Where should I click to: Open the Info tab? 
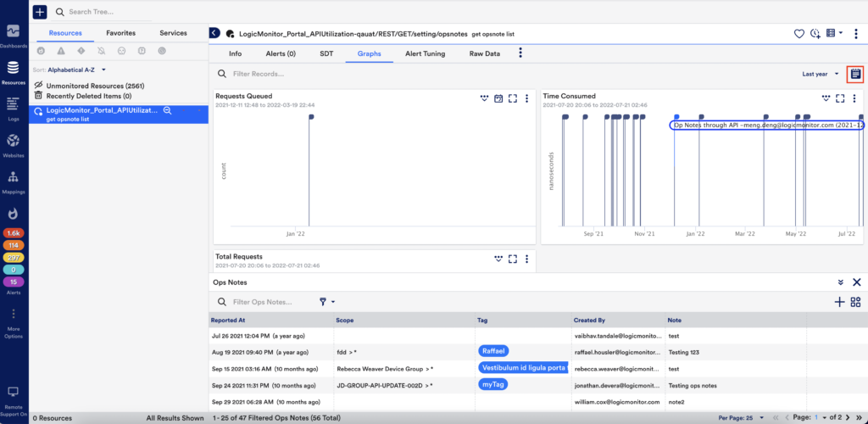tap(236, 53)
